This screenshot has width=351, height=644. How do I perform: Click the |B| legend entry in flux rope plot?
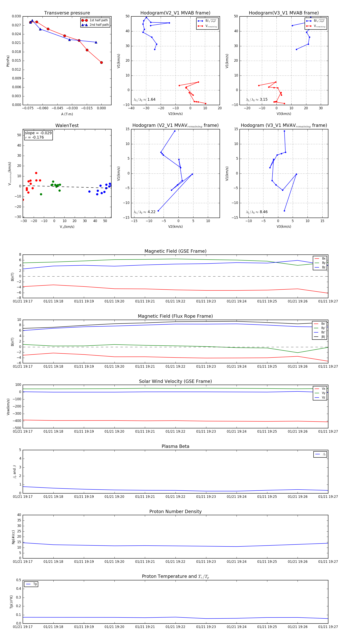tap(320, 337)
